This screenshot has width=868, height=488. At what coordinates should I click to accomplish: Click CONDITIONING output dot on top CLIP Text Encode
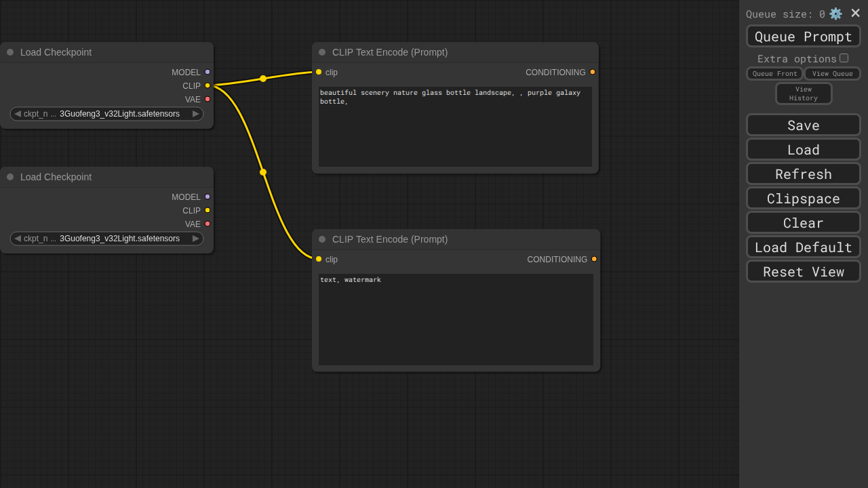pyautogui.click(x=592, y=72)
